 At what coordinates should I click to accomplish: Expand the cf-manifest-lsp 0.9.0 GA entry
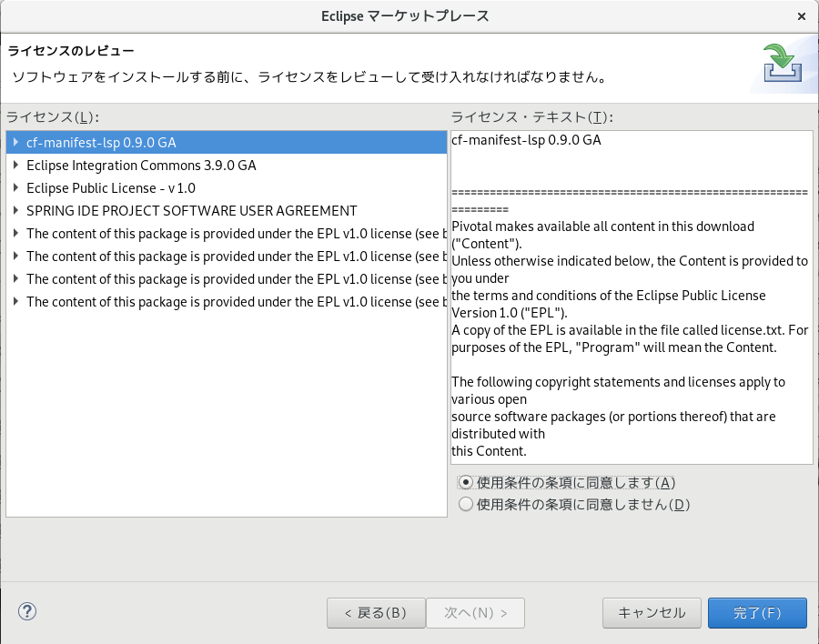pyautogui.click(x=15, y=142)
